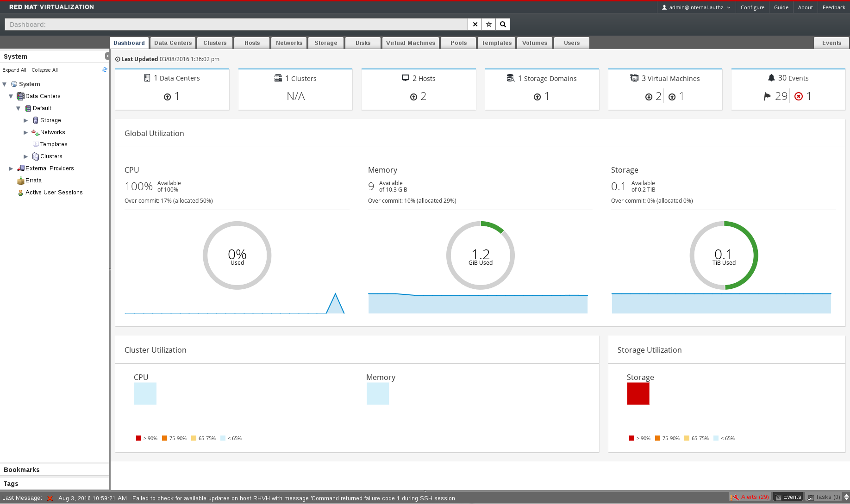This screenshot has width=850, height=504.
Task: Click the search magnifier icon
Action: [503, 25]
